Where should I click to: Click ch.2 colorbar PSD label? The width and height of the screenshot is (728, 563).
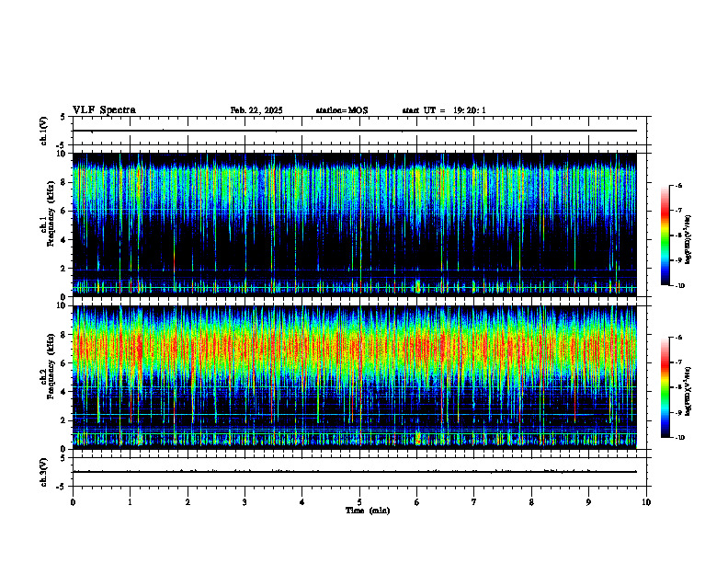(x=688, y=391)
